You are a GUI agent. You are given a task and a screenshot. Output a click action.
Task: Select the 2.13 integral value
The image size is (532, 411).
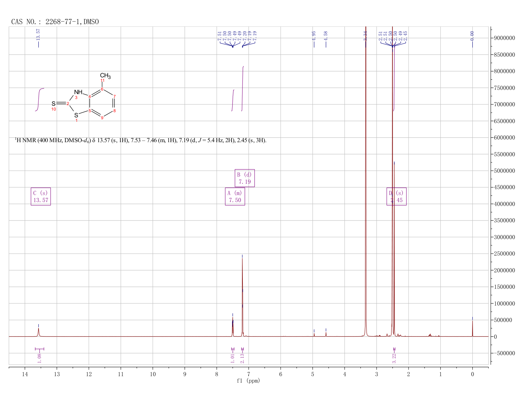click(242, 358)
